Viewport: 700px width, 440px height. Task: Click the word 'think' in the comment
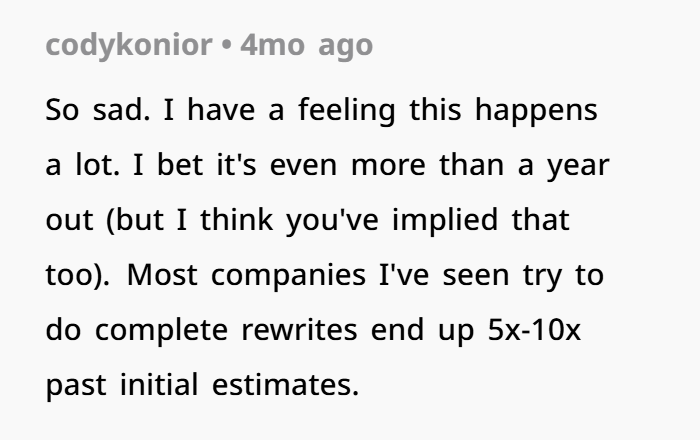(236, 220)
